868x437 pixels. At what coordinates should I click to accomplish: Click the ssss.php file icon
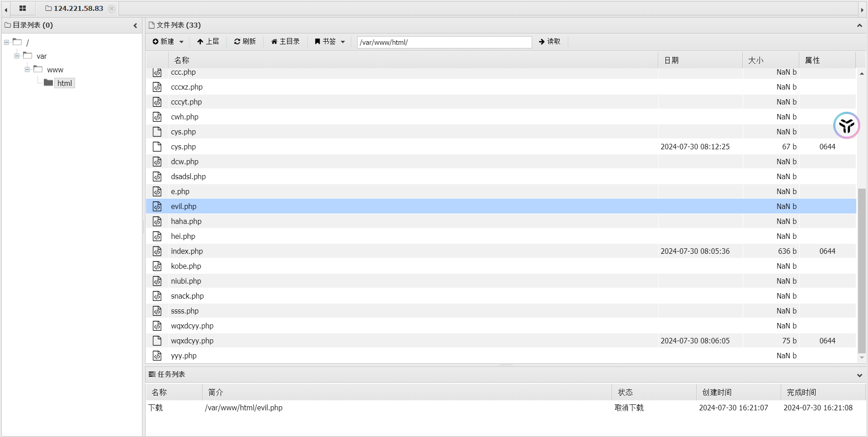tap(157, 311)
